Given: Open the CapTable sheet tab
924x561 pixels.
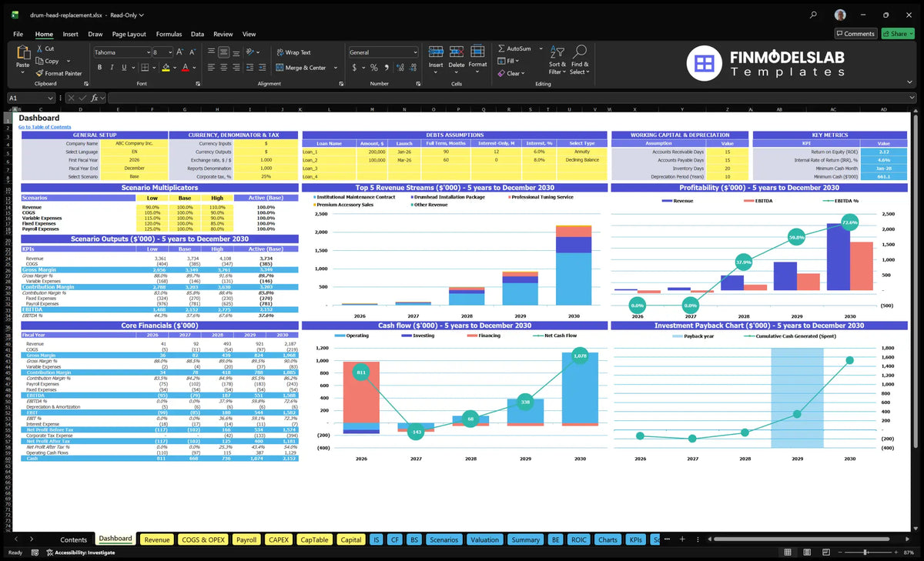Looking at the screenshot, I should [314, 539].
